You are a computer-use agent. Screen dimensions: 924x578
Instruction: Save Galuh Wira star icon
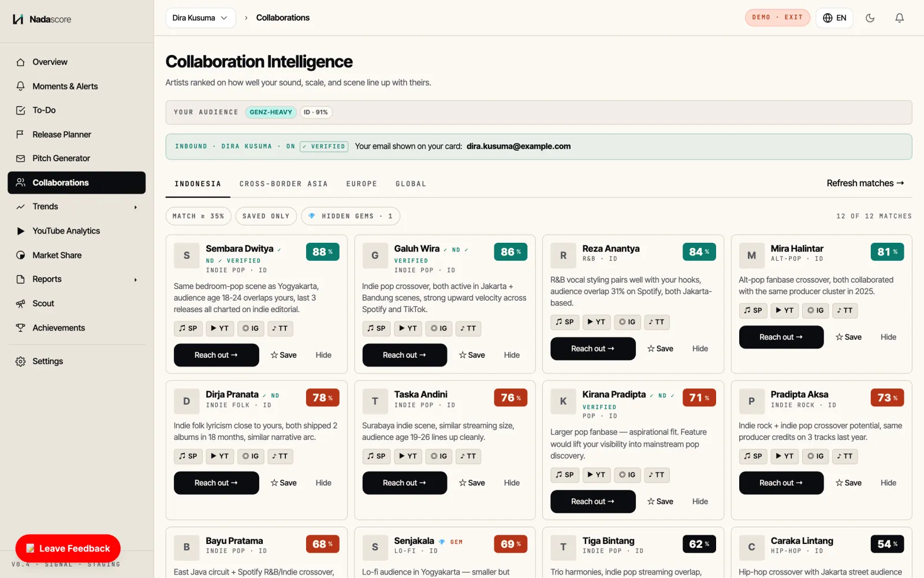(463, 355)
